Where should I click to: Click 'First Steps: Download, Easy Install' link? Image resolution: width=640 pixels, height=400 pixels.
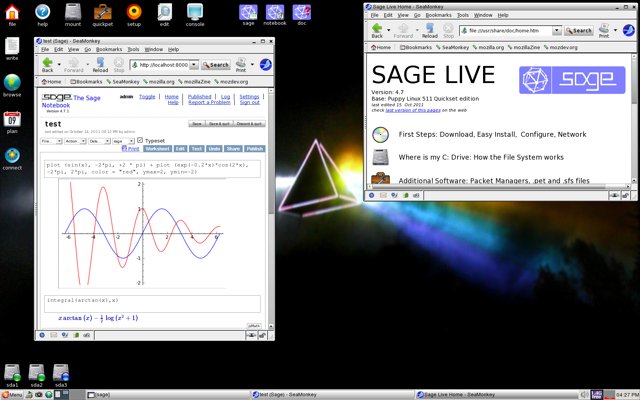pyautogui.click(x=492, y=134)
